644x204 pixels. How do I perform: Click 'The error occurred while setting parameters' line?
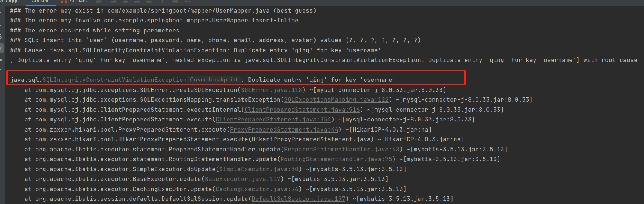94,31
